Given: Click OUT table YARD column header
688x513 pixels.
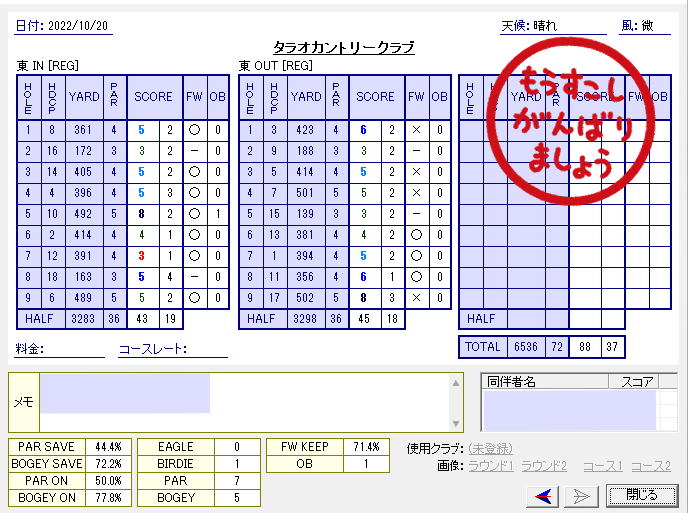Looking at the screenshot, I should click(306, 97).
